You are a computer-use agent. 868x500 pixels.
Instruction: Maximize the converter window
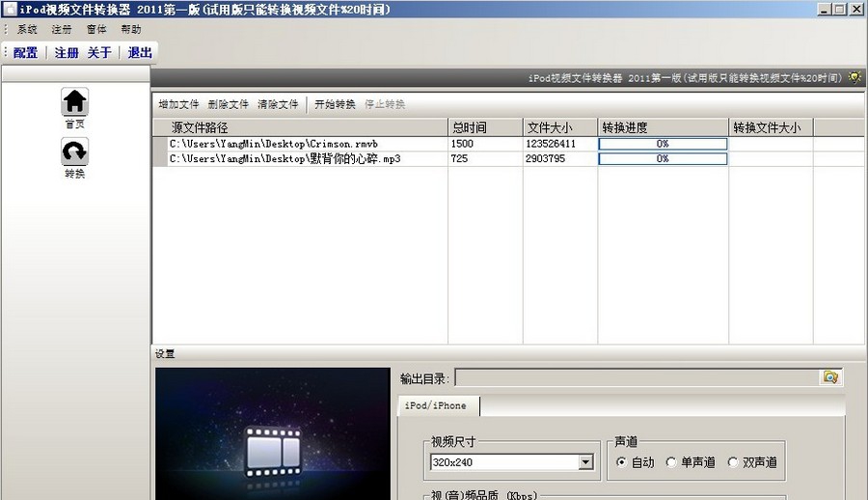click(840, 9)
